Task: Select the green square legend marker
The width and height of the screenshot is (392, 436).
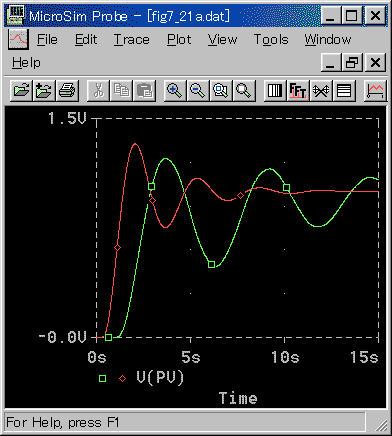Action: 102,378
